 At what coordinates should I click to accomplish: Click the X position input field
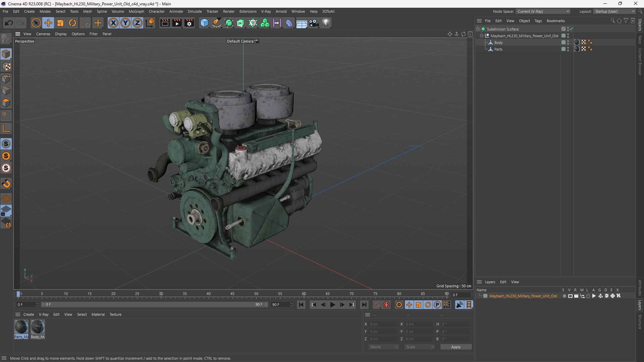[x=384, y=324]
